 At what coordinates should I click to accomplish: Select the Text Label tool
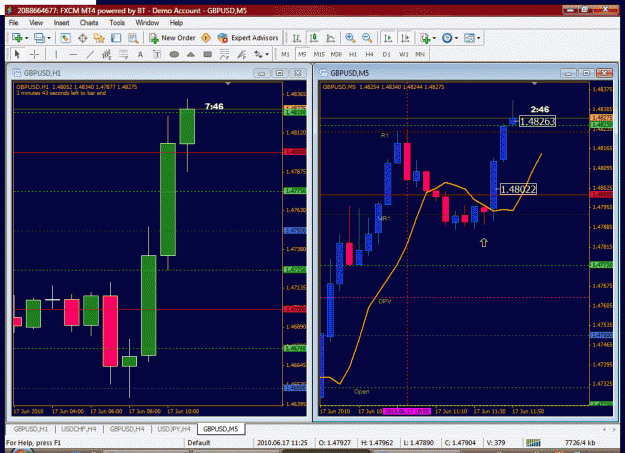pyautogui.click(x=157, y=54)
